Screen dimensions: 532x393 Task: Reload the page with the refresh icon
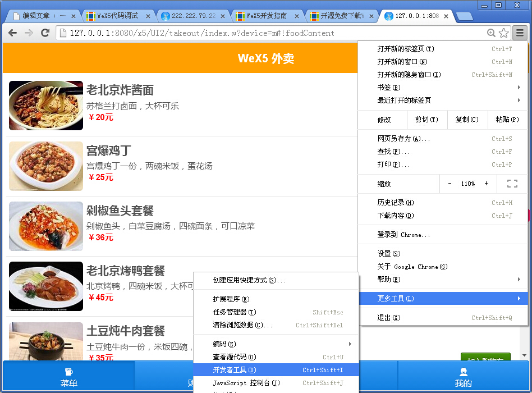[46, 33]
